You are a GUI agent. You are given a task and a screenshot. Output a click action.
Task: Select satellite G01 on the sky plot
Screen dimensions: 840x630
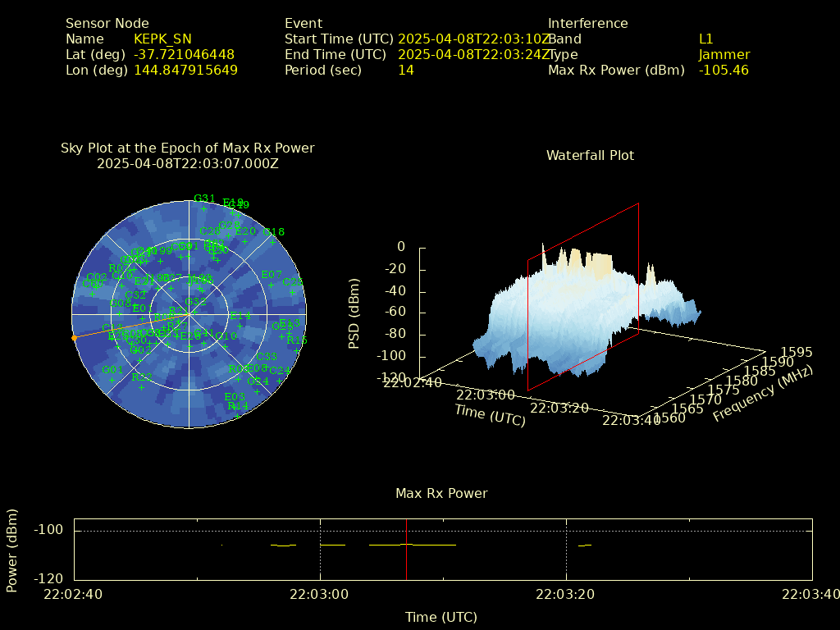click(x=112, y=379)
